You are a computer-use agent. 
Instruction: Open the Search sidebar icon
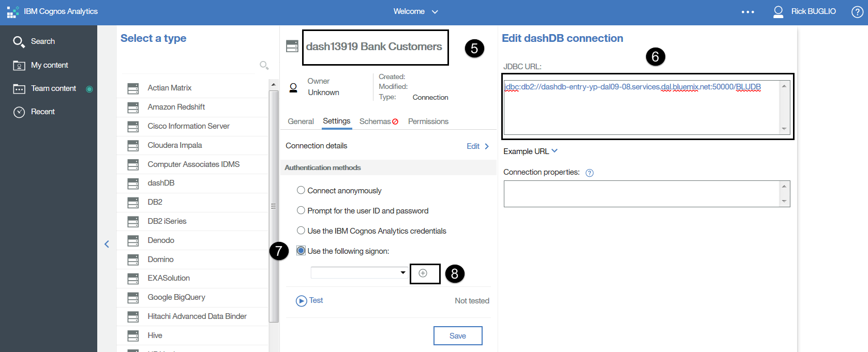click(x=19, y=42)
